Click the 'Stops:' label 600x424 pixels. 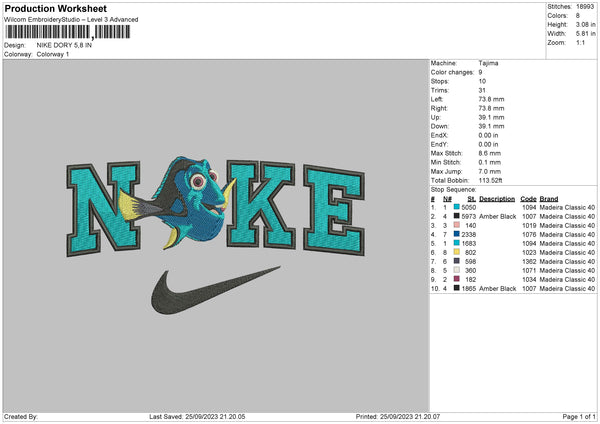pos(440,81)
